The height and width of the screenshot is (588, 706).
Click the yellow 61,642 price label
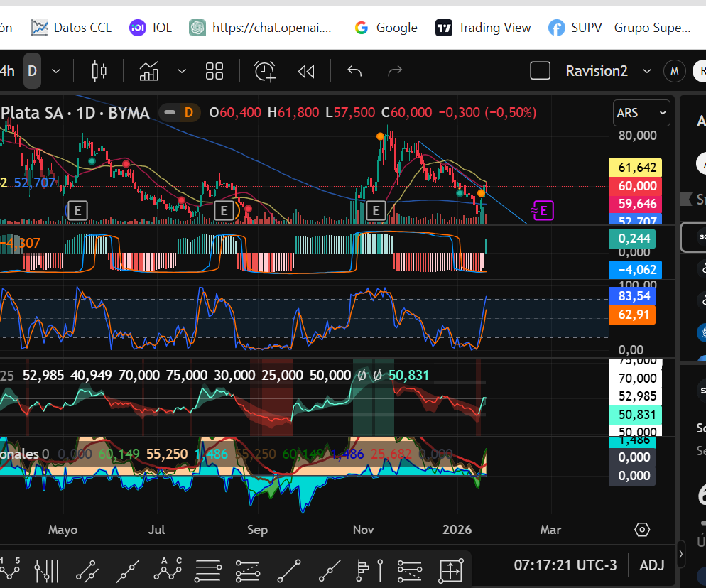636,168
